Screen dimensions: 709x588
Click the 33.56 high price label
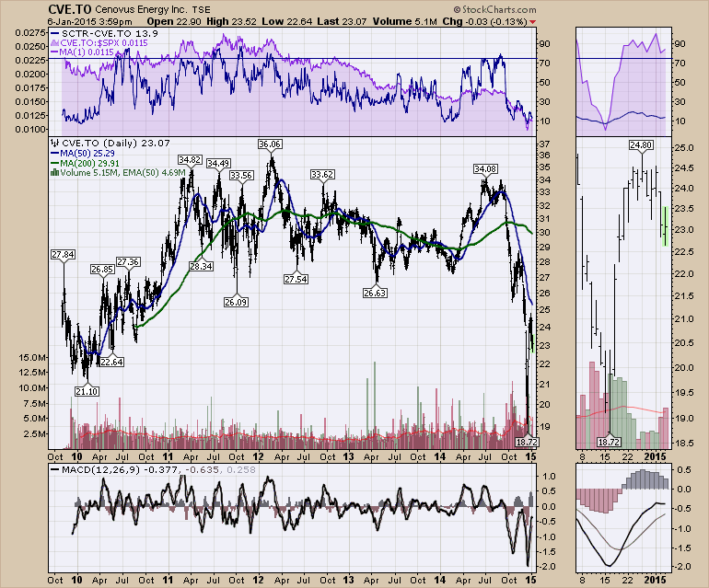(241, 176)
